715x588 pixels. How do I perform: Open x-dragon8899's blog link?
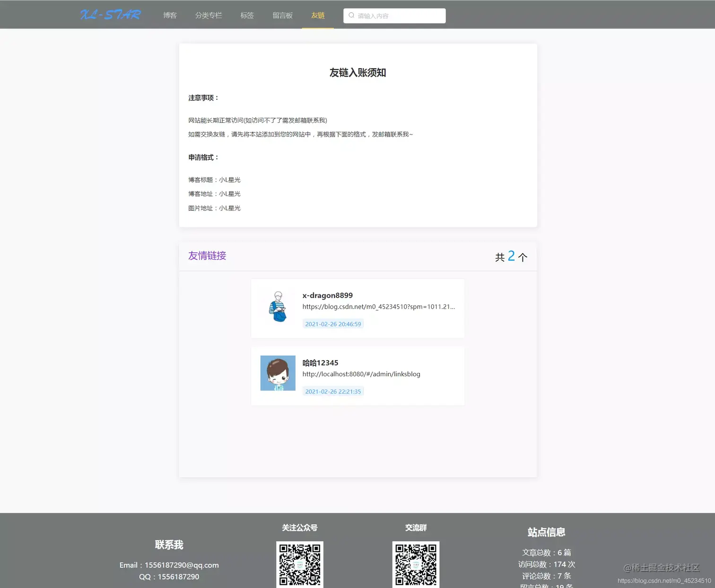378,306
